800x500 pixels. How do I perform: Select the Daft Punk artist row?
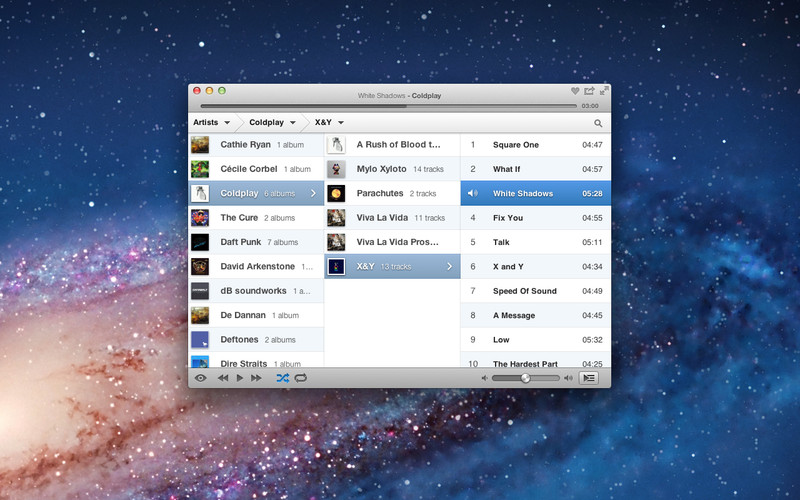point(256,242)
